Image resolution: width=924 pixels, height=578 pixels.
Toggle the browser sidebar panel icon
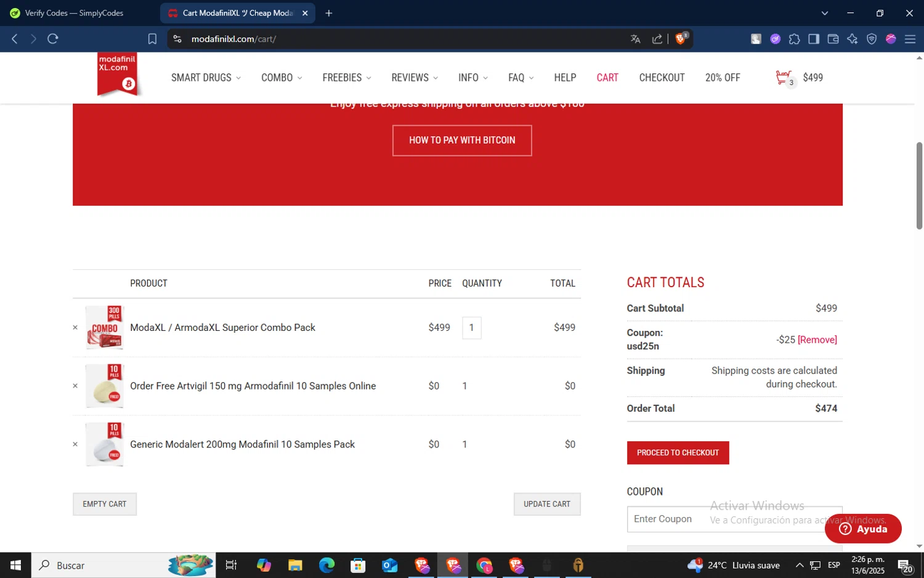[814, 39]
